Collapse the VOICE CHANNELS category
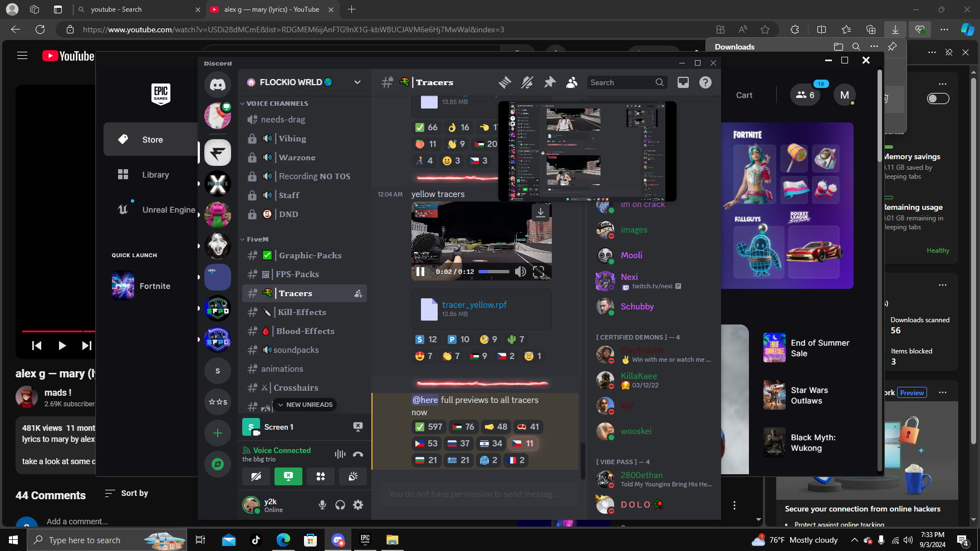 point(277,104)
